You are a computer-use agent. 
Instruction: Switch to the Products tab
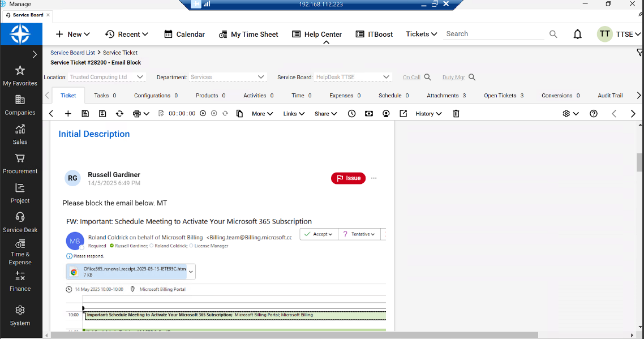[x=211, y=95]
